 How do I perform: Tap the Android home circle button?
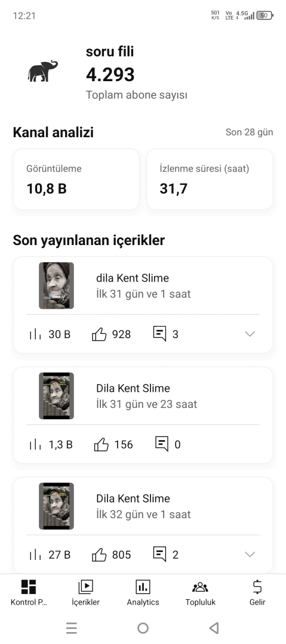pyautogui.click(x=143, y=627)
